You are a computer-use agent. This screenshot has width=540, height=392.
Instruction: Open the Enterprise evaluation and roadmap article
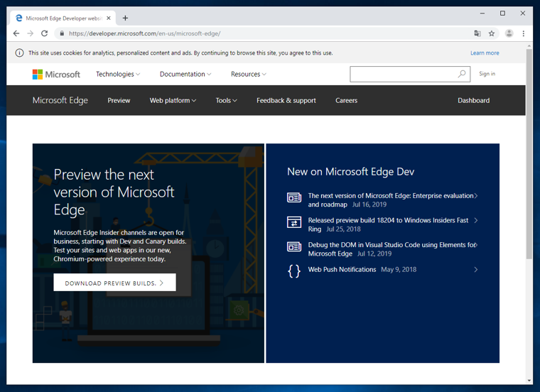point(390,200)
